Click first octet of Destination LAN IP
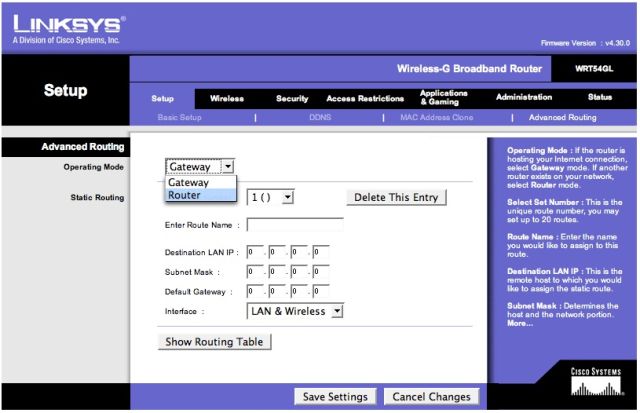The height and width of the screenshot is (413, 640). pos(255,252)
